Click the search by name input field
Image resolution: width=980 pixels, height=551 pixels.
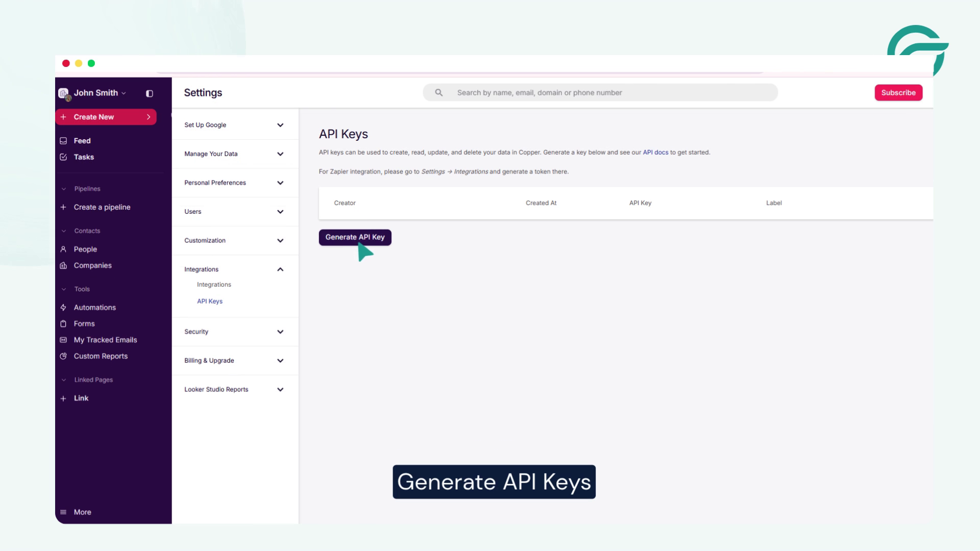point(600,93)
